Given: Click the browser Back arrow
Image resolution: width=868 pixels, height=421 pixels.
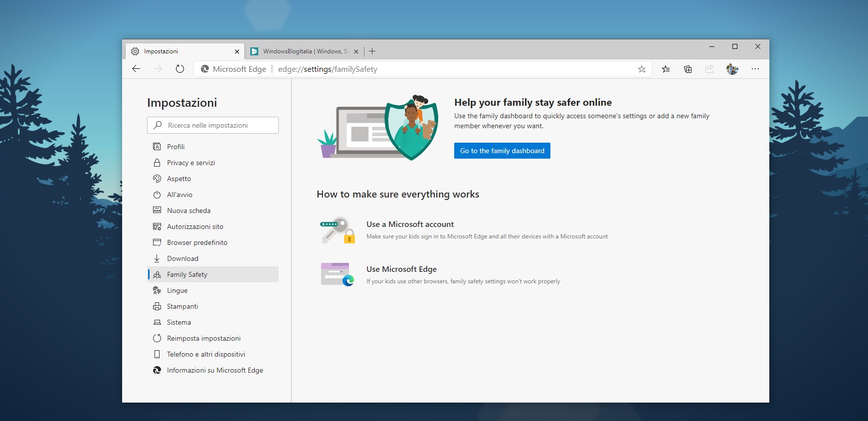Looking at the screenshot, I should tap(136, 69).
